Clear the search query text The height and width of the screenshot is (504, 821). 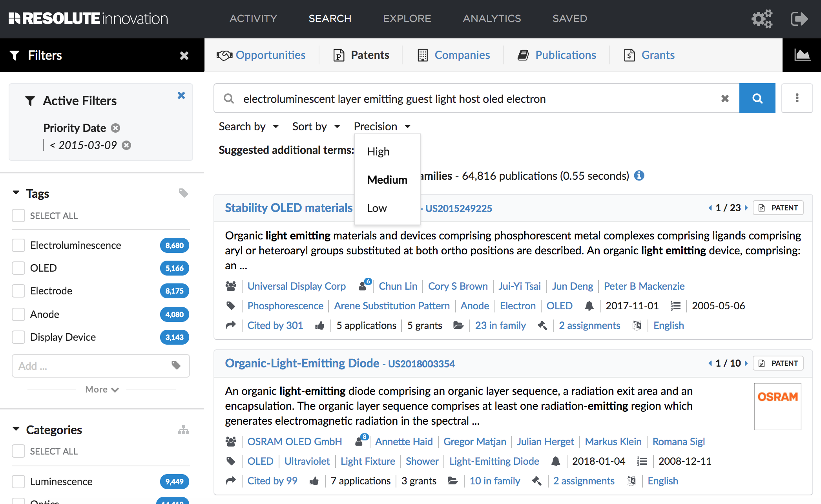tap(725, 99)
